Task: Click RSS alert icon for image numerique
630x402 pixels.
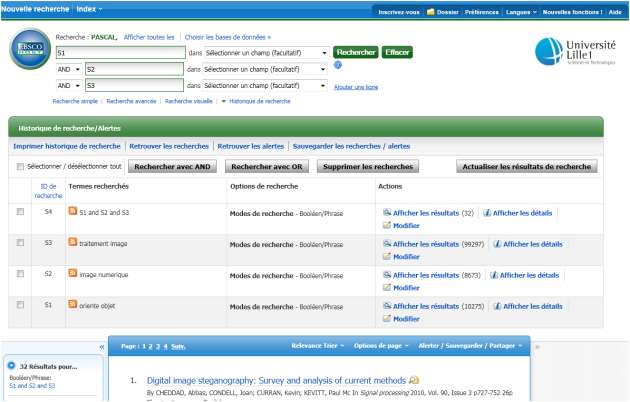Action: (73, 273)
